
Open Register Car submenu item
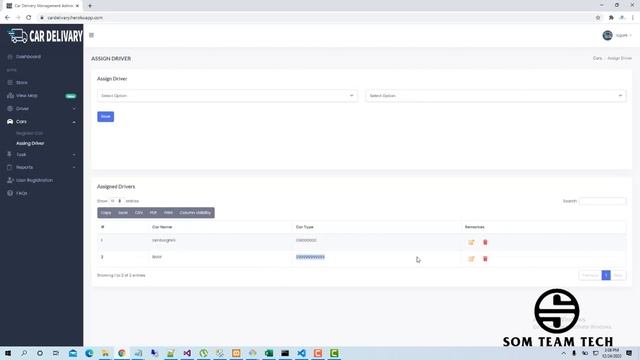click(x=29, y=133)
